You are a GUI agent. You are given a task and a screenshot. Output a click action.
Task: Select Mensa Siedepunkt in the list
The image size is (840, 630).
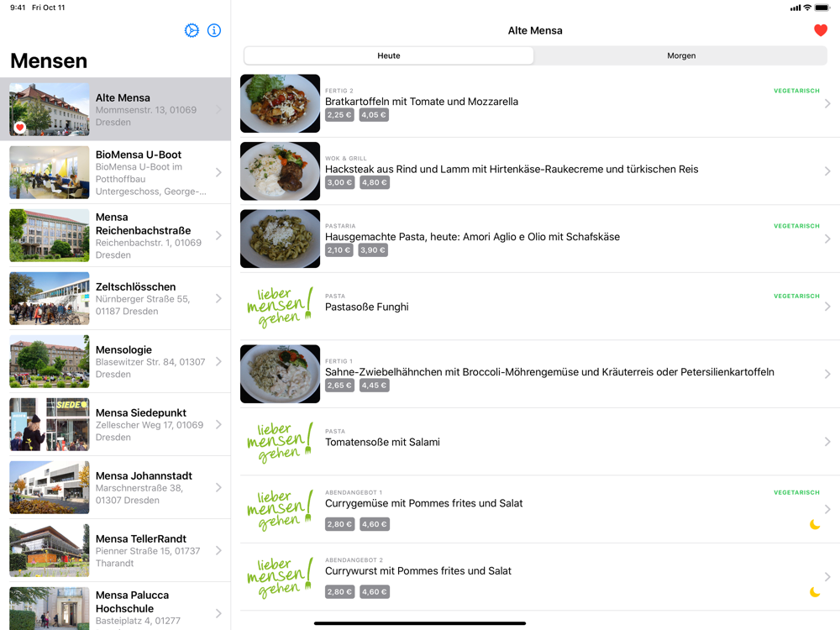[115, 424]
